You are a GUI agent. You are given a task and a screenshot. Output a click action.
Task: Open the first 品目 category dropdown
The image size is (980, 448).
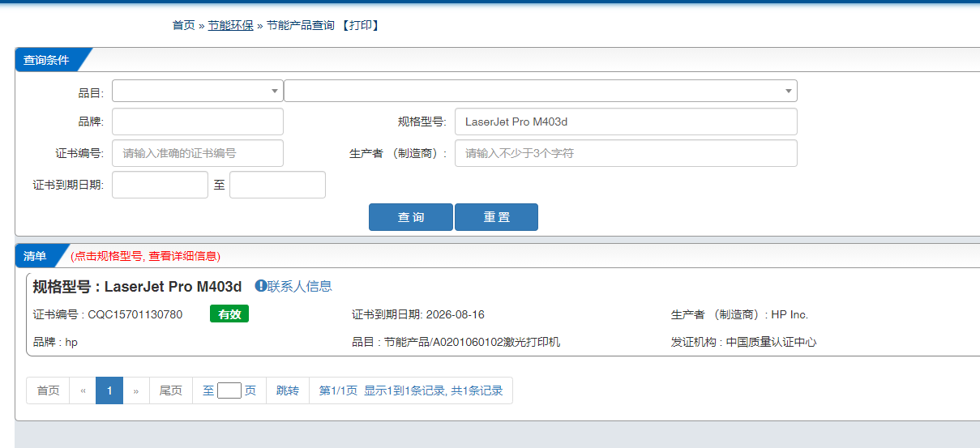[198, 91]
